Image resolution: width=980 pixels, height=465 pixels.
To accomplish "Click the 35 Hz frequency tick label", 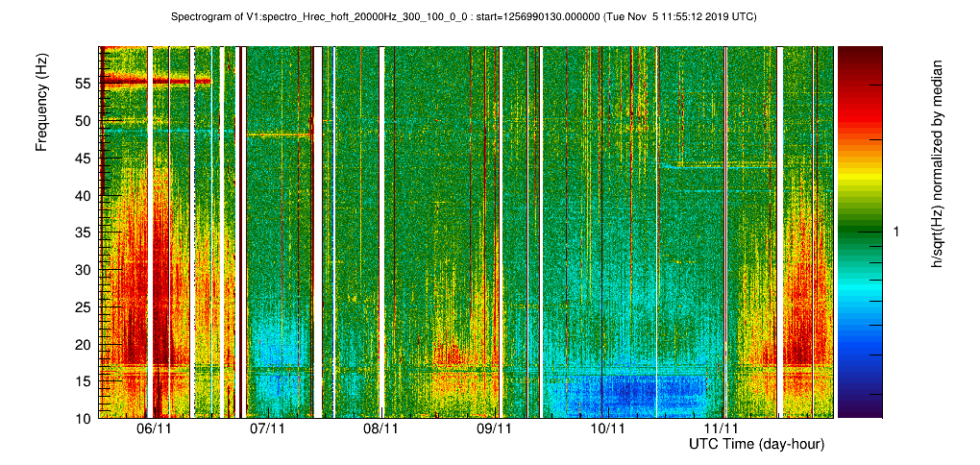I will point(86,232).
